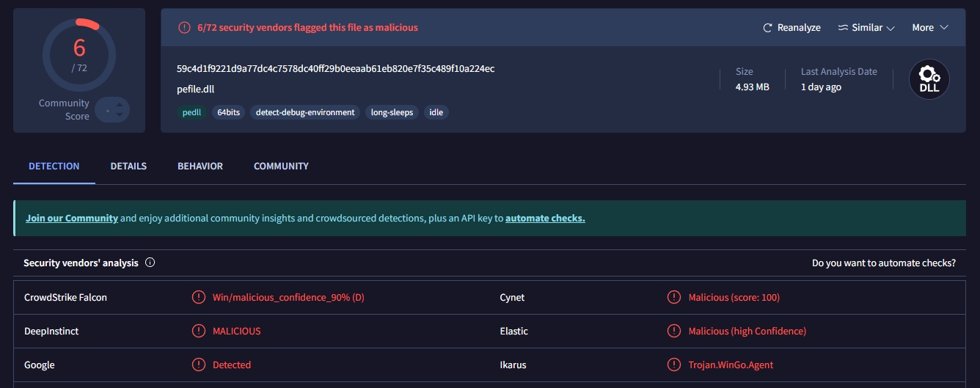The image size is (980, 388).
Task: Click the red alert icon in the detection banner
Action: point(184,28)
